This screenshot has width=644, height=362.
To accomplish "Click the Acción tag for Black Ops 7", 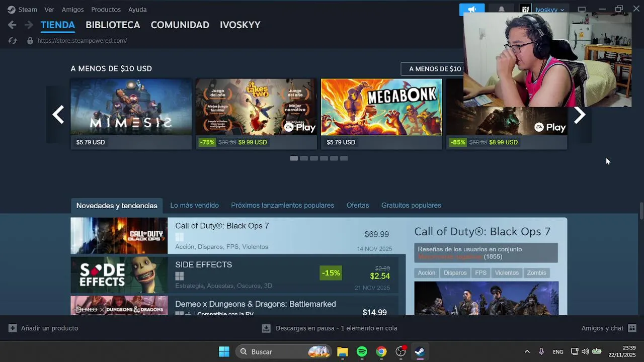I will (x=426, y=273).
